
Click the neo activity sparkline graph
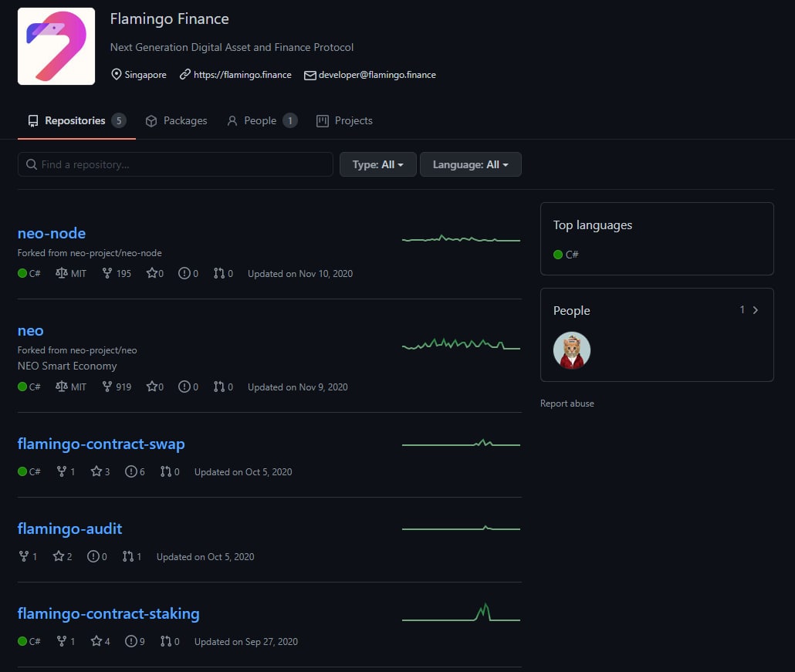461,344
